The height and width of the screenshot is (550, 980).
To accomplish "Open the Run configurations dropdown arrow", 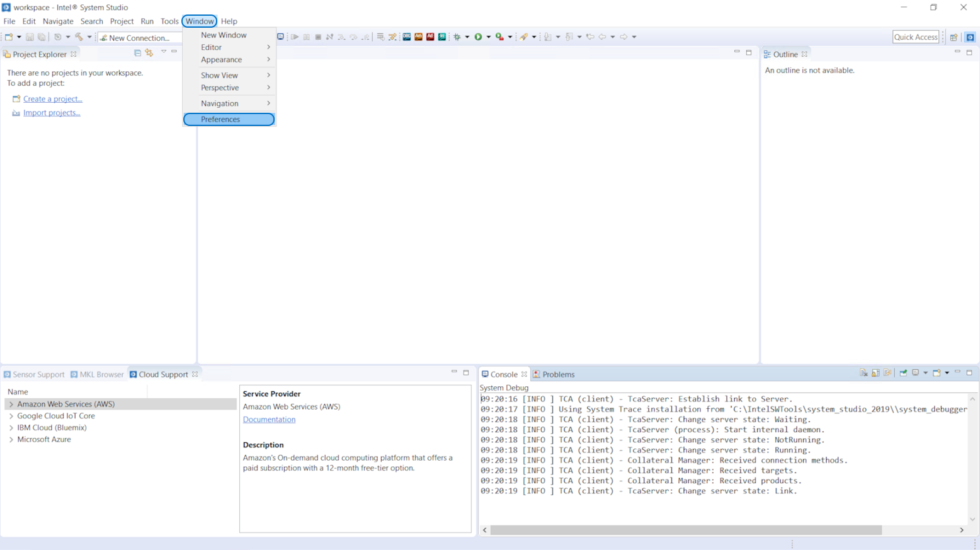I will click(x=488, y=37).
